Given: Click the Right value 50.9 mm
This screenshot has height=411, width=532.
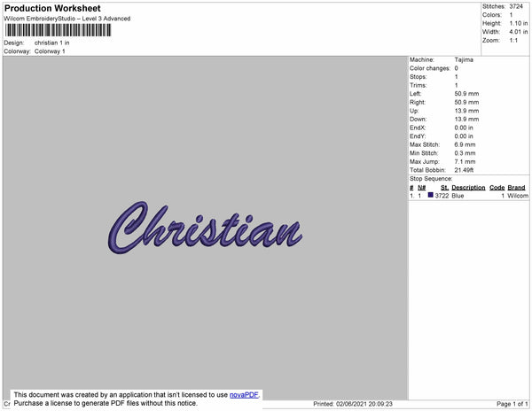Looking at the screenshot, I should [466, 102].
